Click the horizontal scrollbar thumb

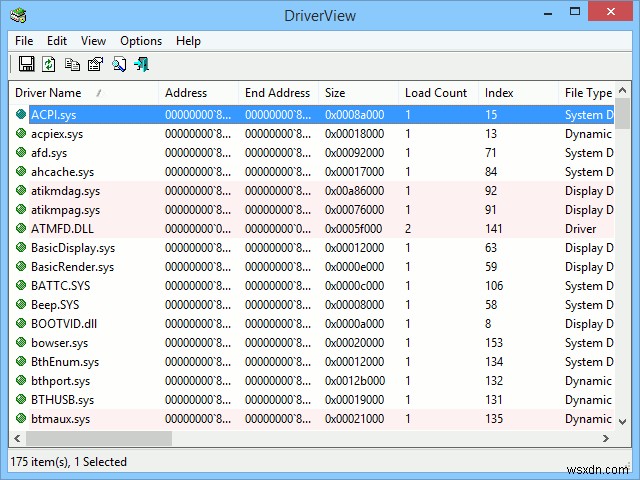(x=99, y=438)
